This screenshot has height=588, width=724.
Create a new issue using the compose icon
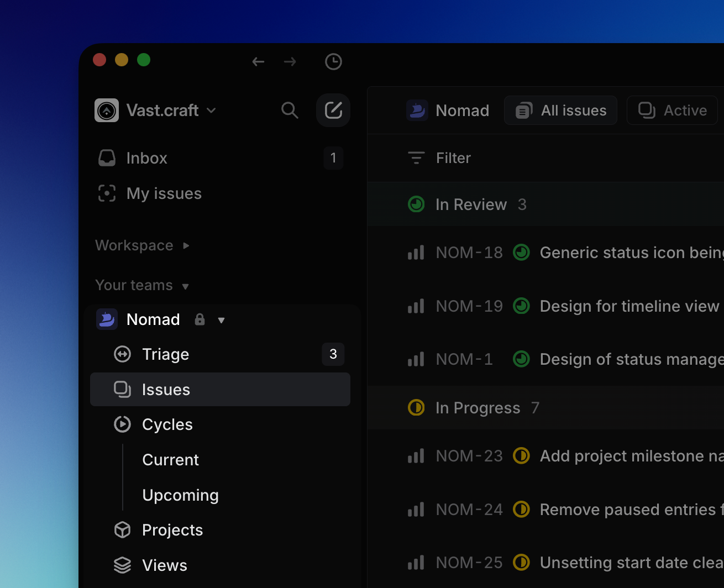coord(333,110)
